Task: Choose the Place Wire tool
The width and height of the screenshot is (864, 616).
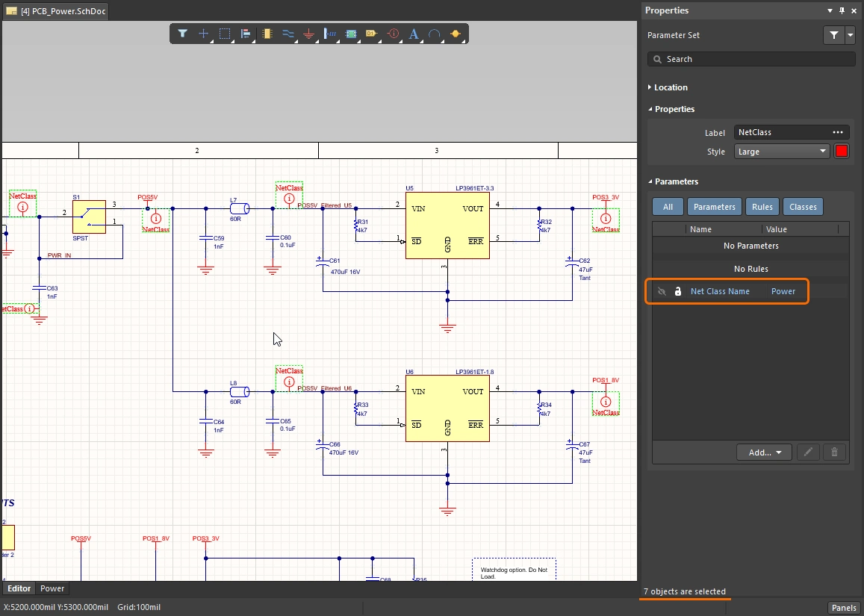Action: click(288, 34)
